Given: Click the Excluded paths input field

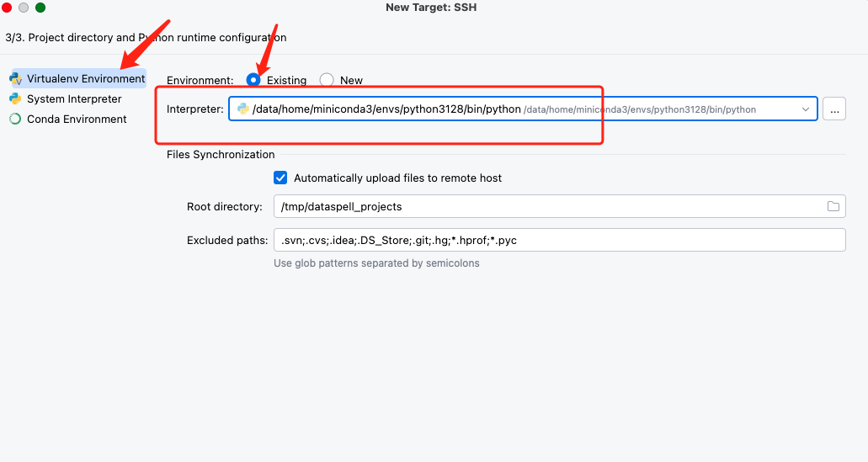Looking at the screenshot, I should (560, 240).
